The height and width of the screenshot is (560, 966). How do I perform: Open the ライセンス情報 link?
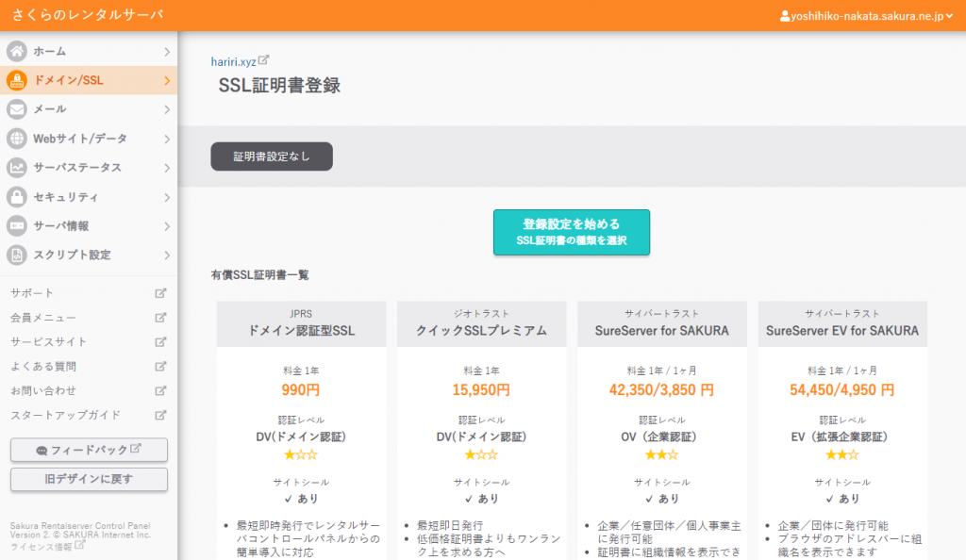41,547
